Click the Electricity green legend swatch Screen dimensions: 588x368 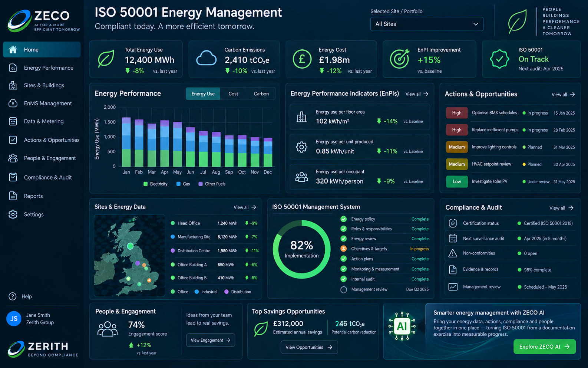click(x=146, y=184)
